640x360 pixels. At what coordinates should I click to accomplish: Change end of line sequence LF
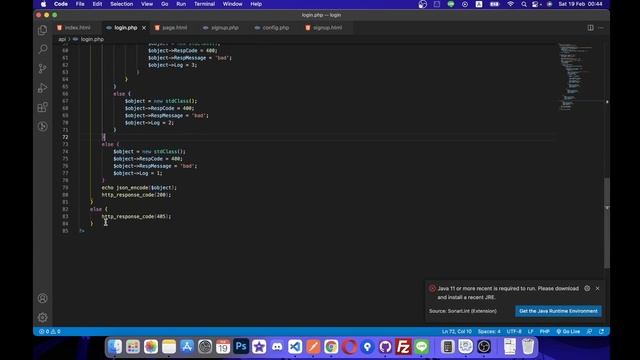click(531, 331)
